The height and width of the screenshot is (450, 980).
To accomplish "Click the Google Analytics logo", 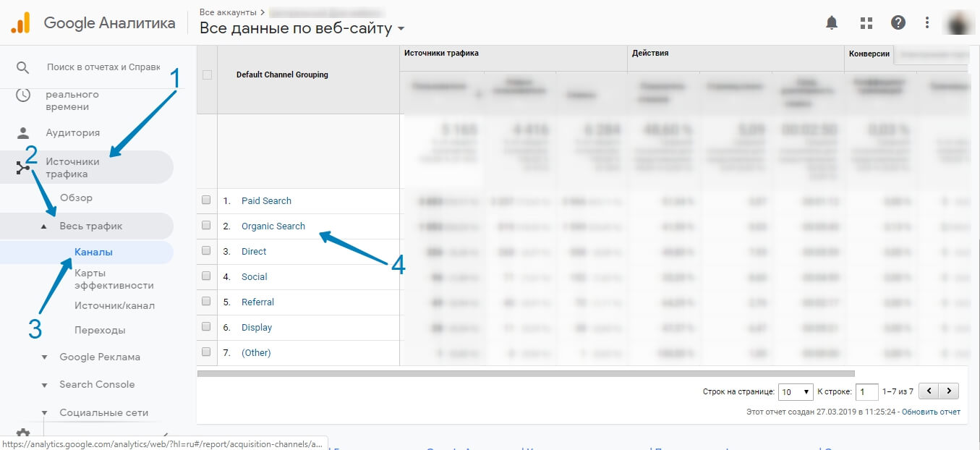I will click(x=20, y=22).
